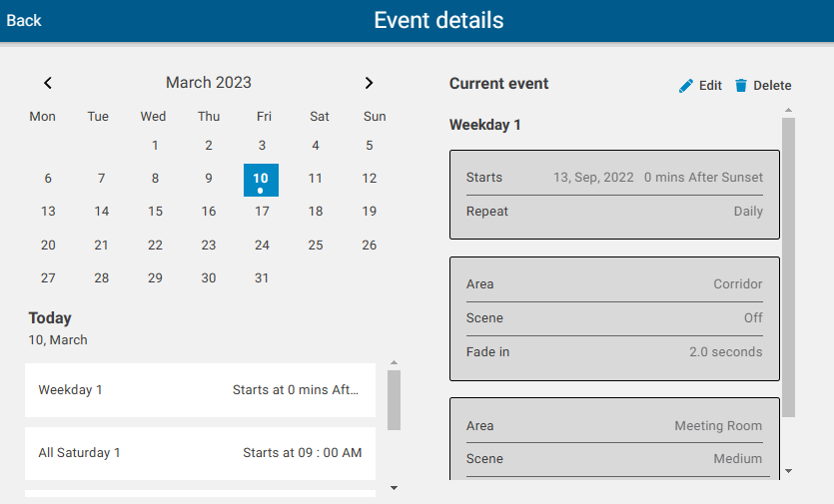
Task: Click the trash Delete icon
Action: click(741, 86)
